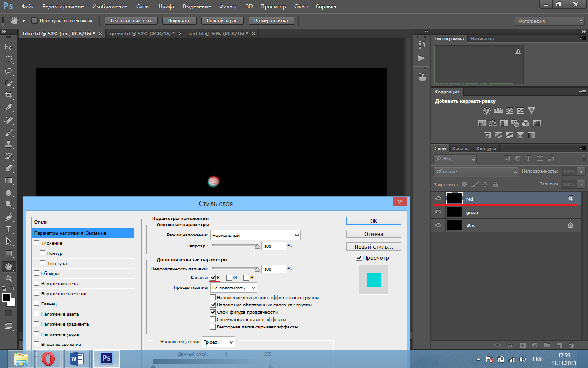
Task: Click the Отмена button
Action: 373,234
